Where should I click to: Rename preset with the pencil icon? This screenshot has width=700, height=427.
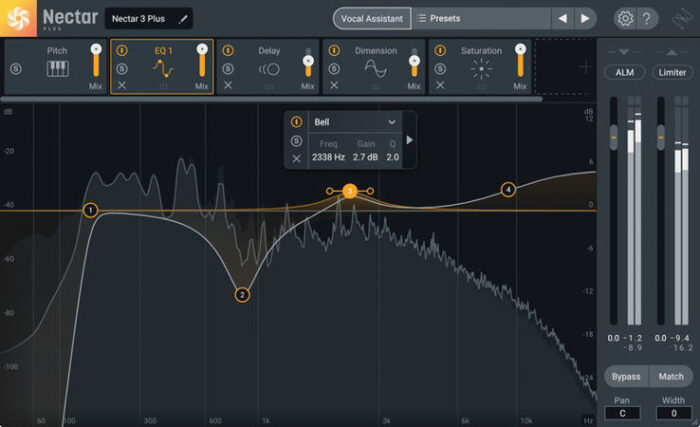183,18
